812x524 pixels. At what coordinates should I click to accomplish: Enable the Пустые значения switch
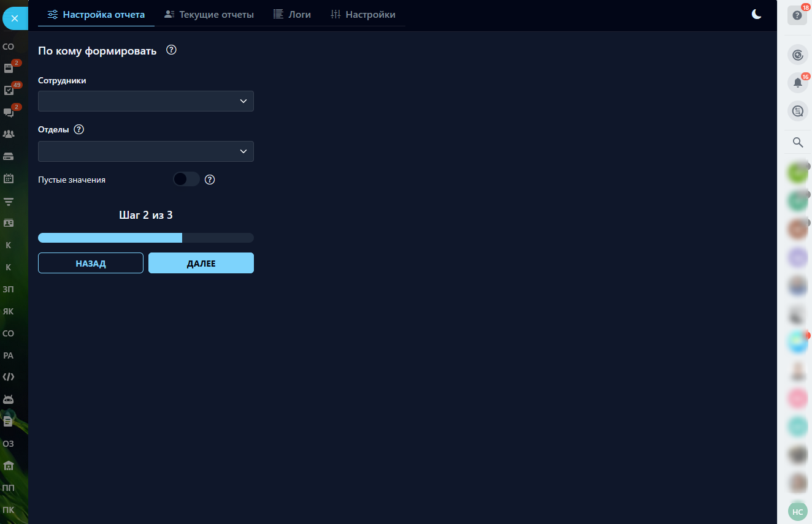(186, 179)
